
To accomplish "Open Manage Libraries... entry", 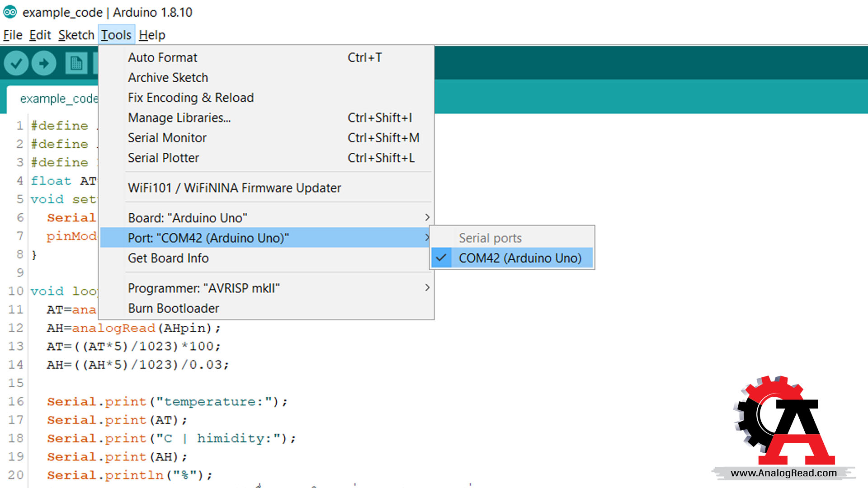I will (x=266, y=117).
